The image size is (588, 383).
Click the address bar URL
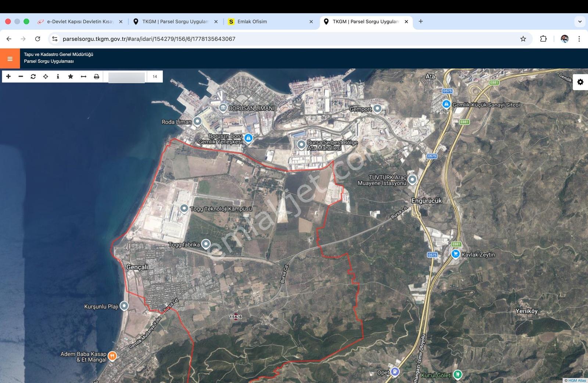pyautogui.click(x=149, y=39)
